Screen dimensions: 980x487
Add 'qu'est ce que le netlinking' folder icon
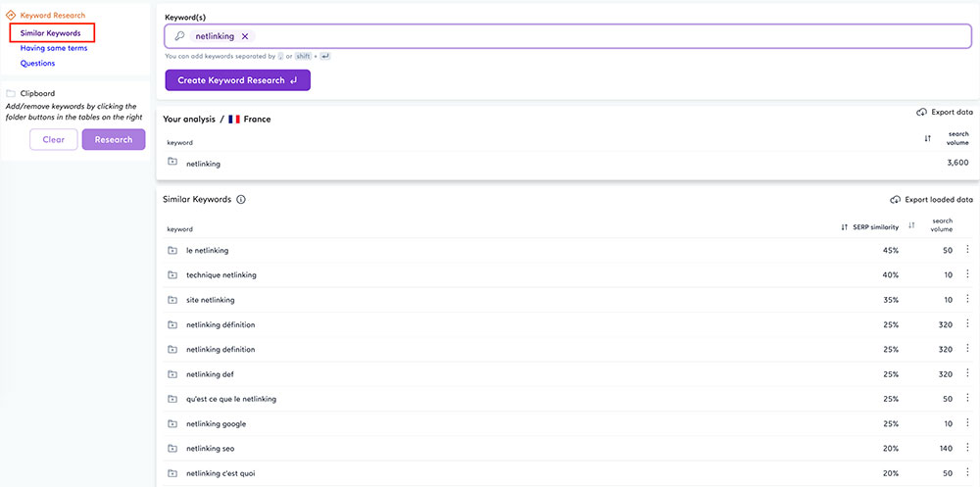[x=172, y=399]
